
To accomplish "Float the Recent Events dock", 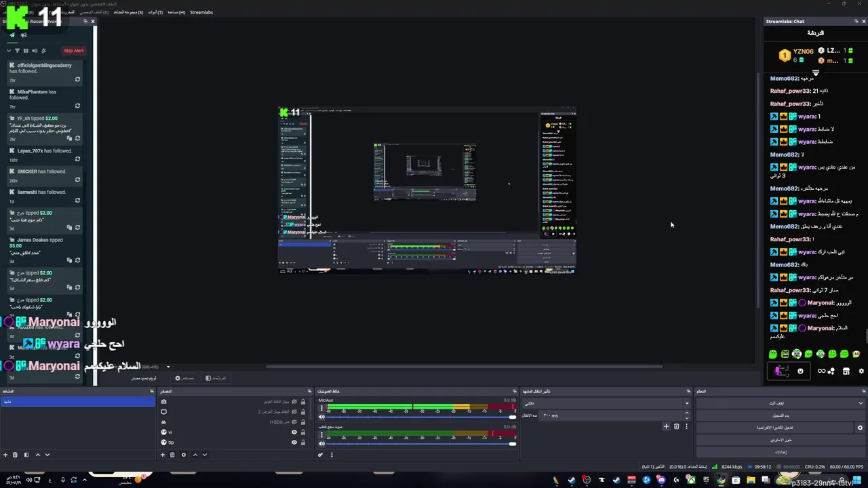I will [x=85, y=21].
